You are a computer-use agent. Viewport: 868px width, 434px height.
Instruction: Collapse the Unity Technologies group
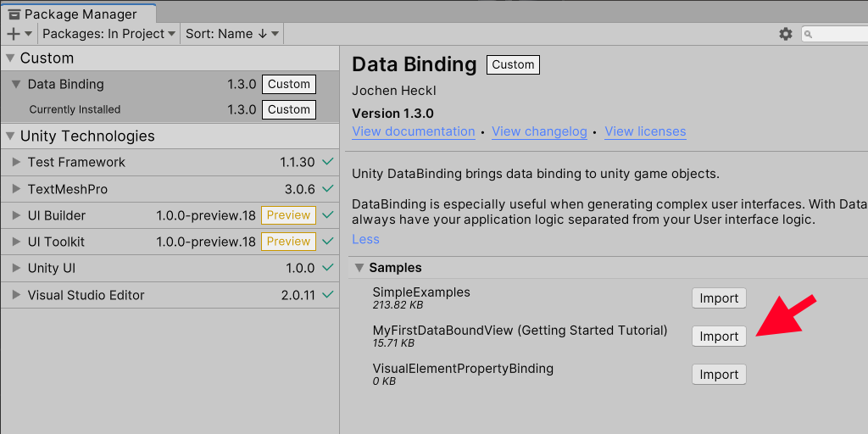pyautogui.click(x=10, y=136)
